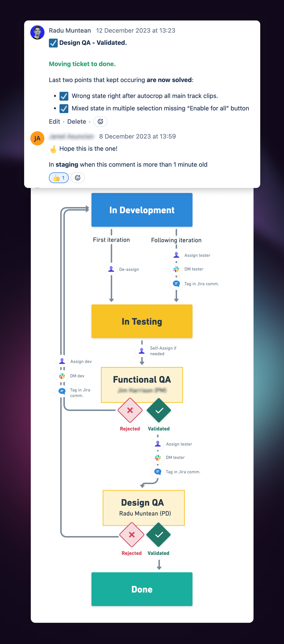
Task: Click Design QA Validated checkmark diamond
Action: pyautogui.click(x=159, y=534)
